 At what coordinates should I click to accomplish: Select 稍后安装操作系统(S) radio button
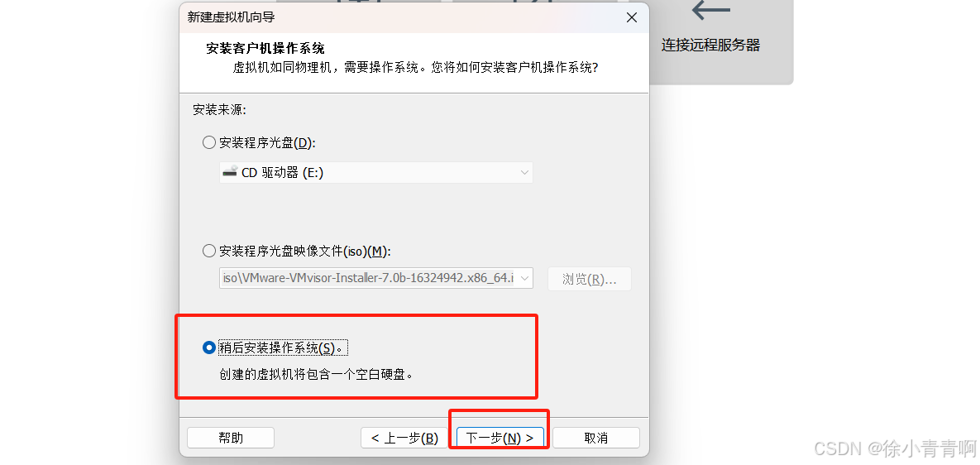pyautogui.click(x=209, y=348)
